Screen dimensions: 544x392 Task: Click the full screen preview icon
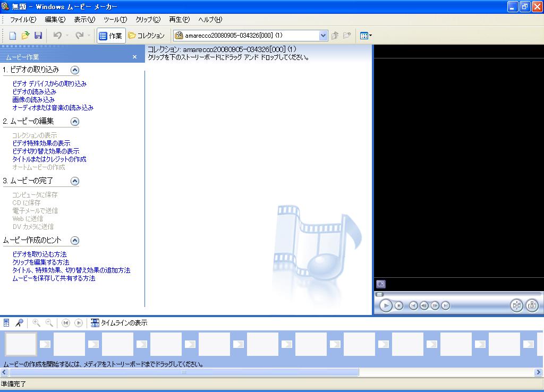(380, 284)
